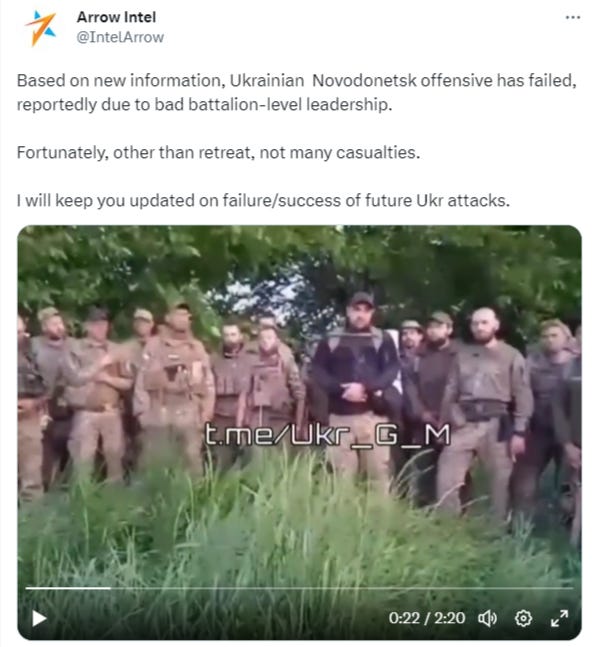This screenshot has width=592, height=647.
Task: Click the 'bad battalion-level leadership' text line
Action: pyautogui.click(x=204, y=104)
